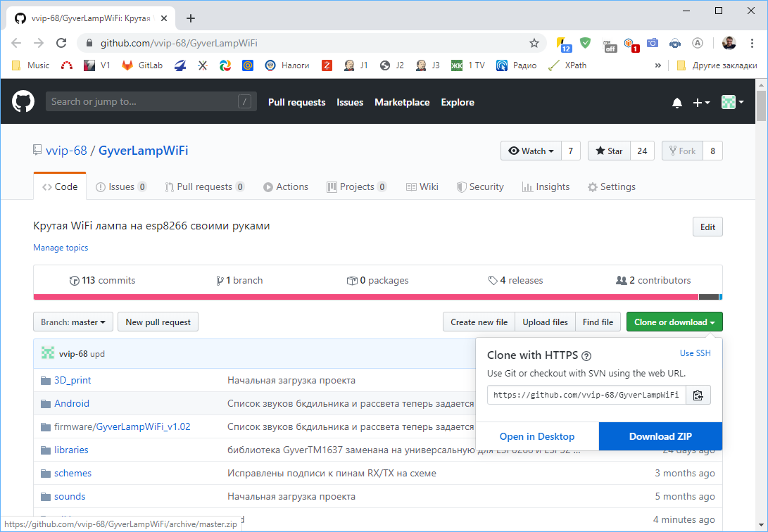
Task: Click the Edit description button
Action: [707, 227]
